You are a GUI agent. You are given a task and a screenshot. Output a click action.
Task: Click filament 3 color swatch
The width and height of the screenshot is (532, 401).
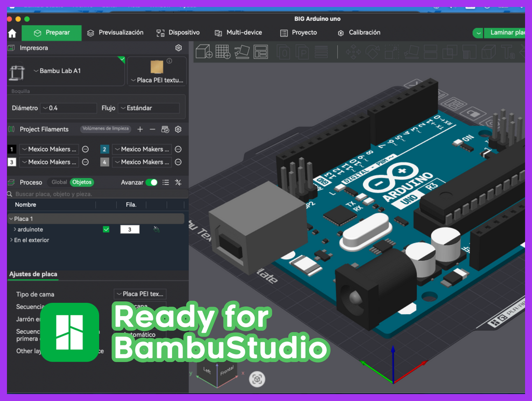coord(11,162)
